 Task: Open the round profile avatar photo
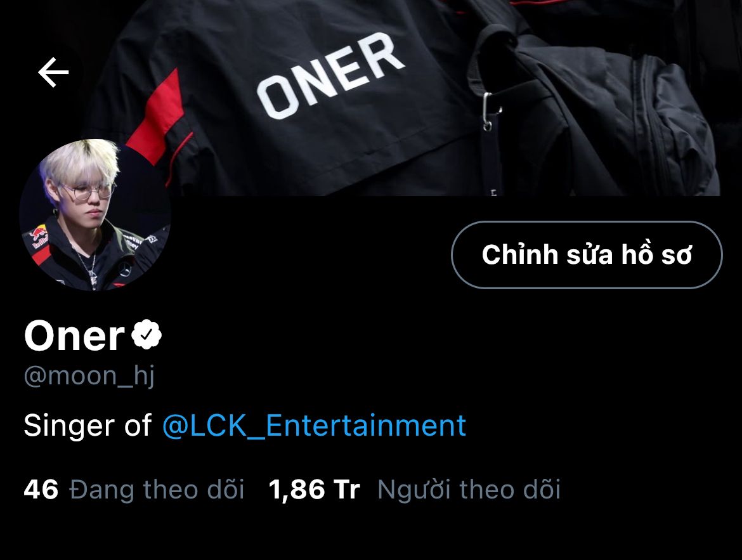tap(95, 214)
